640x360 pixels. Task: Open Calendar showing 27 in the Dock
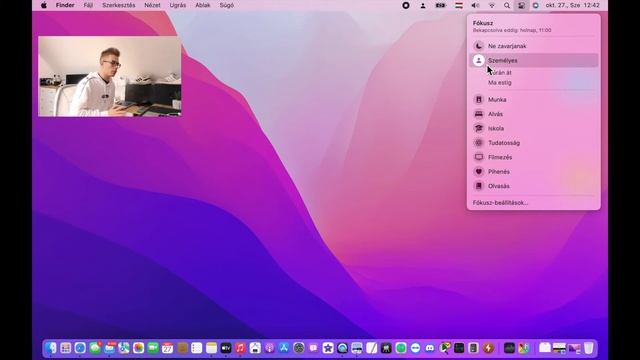(x=167, y=348)
